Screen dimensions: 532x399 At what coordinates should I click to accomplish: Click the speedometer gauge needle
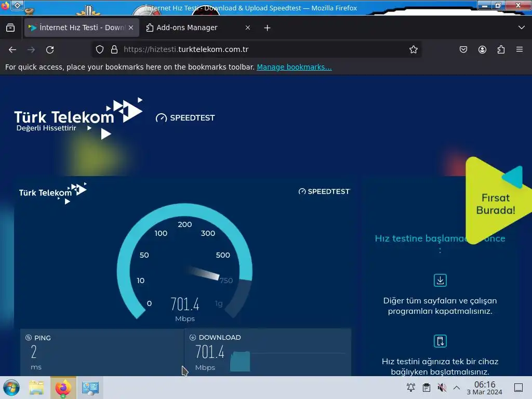pos(204,273)
